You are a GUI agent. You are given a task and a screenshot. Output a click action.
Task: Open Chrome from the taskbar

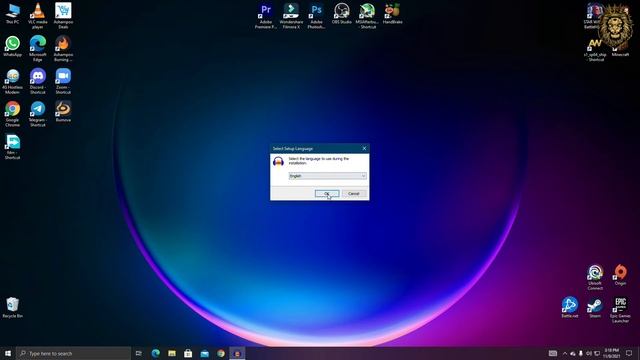click(221, 353)
